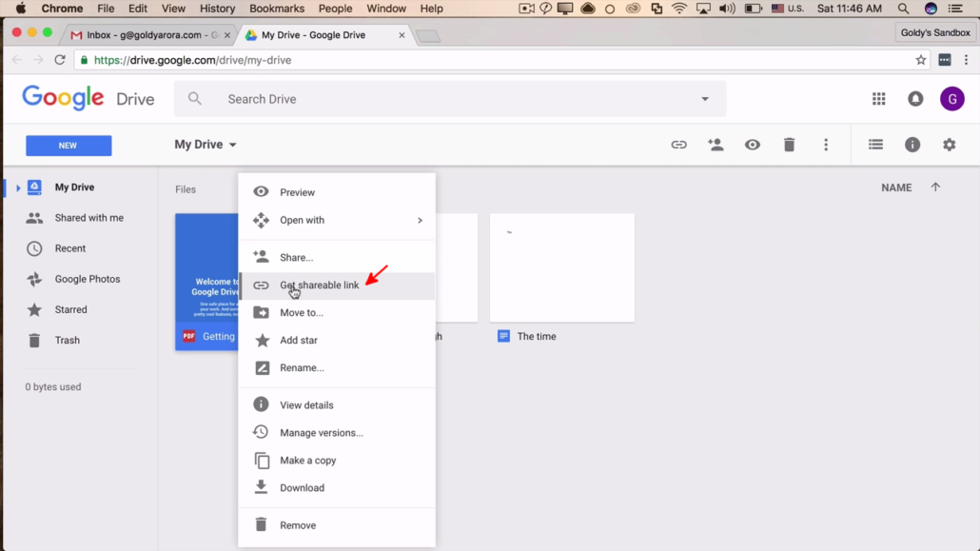Click the get link icon in toolbar

coord(678,145)
